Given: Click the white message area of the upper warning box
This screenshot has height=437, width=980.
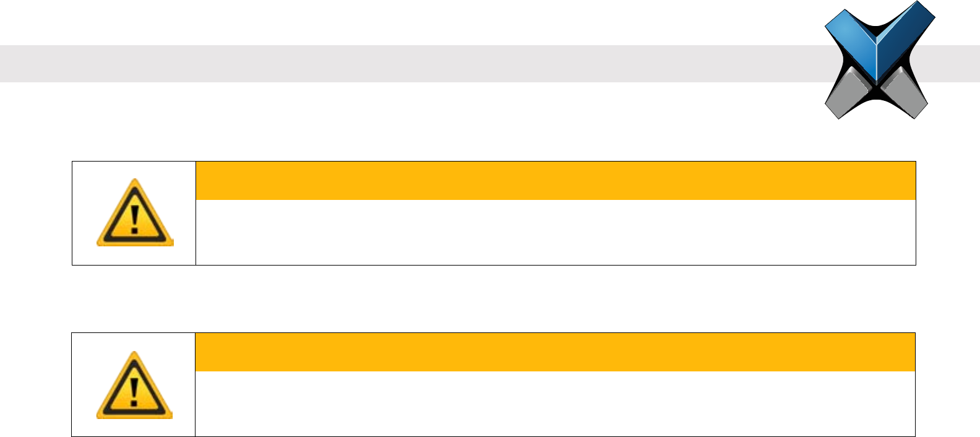Looking at the screenshot, I should (x=555, y=232).
